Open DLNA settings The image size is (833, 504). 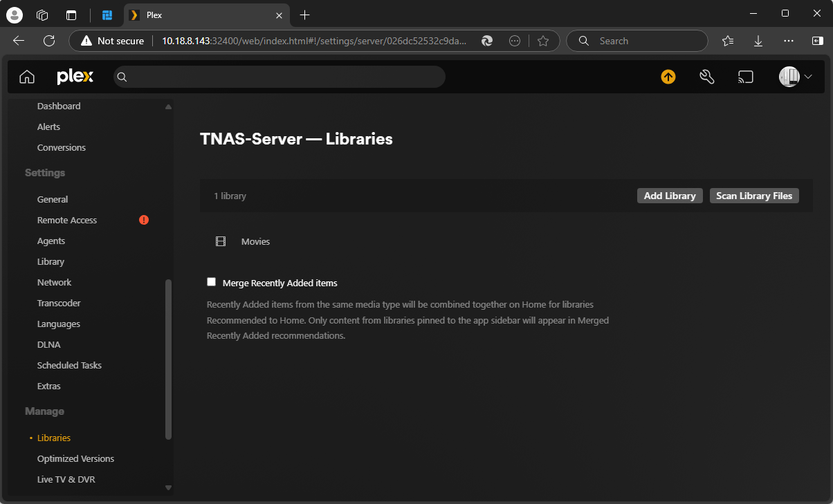click(48, 344)
